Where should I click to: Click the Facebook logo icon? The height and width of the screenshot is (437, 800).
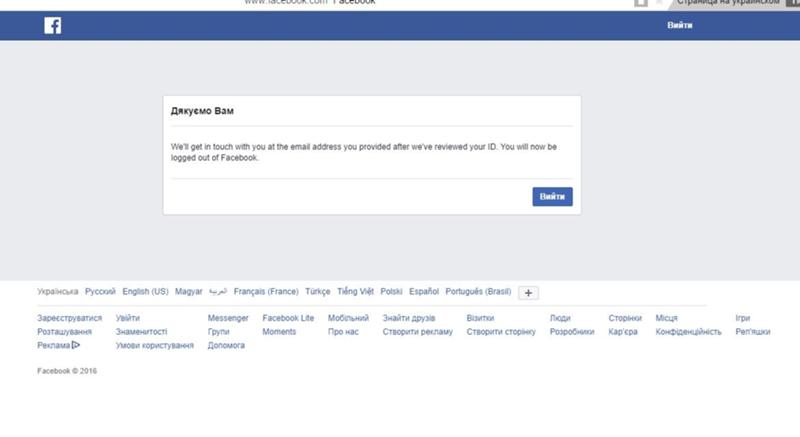pyautogui.click(x=53, y=25)
